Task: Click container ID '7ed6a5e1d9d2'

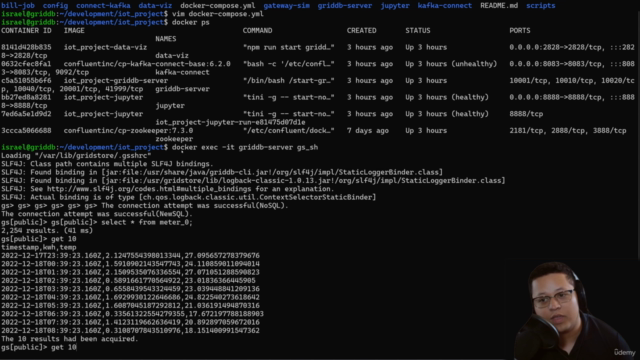Action: coord(26,114)
